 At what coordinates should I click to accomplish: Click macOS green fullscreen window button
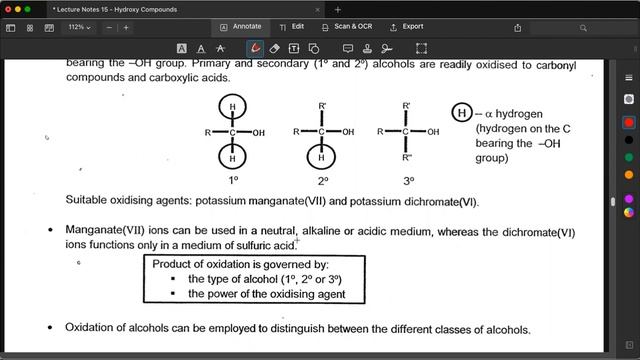pos(27,9)
